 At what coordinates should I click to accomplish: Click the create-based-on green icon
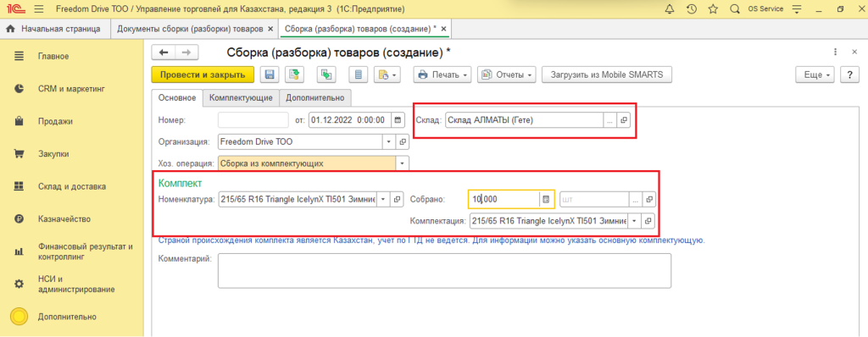click(326, 75)
